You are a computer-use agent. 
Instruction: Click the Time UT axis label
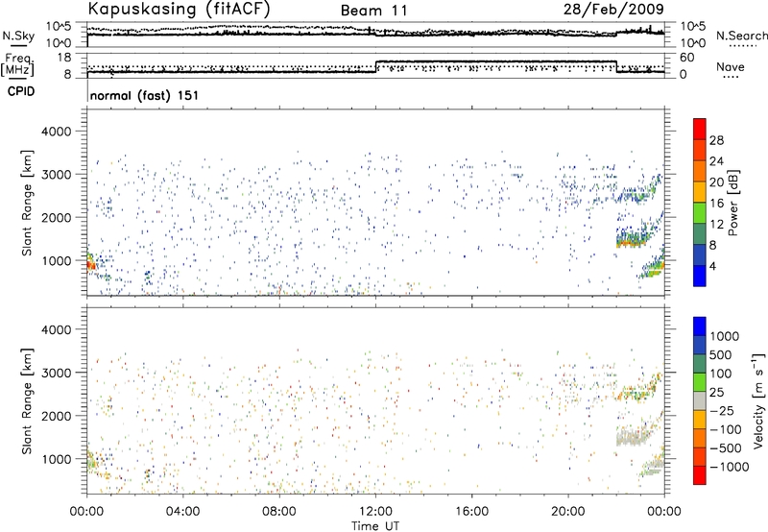[x=375, y=526]
